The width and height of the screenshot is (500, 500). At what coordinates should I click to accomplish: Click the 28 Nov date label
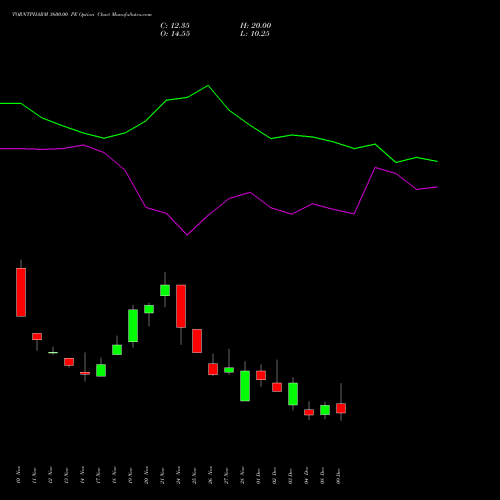(x=242, y=475)
